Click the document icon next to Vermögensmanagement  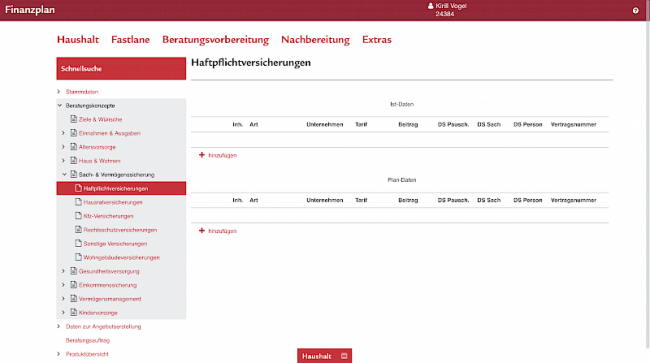pyautogui.click(x=73, y=298)
